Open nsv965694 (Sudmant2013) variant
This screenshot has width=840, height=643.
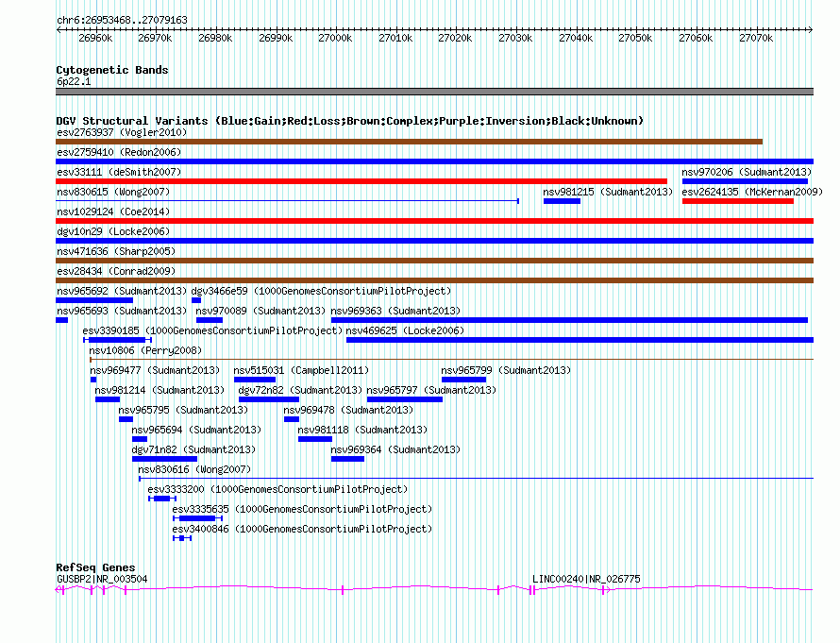[196, 430]
